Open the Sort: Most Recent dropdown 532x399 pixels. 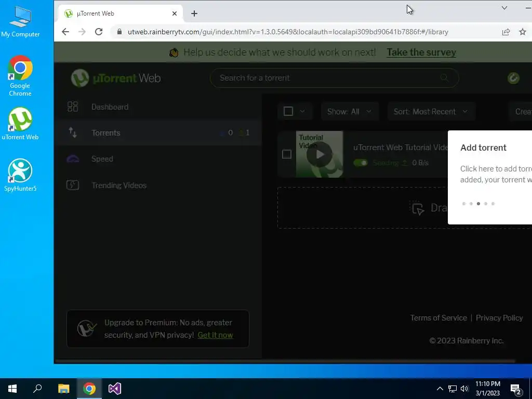(431, 112)
